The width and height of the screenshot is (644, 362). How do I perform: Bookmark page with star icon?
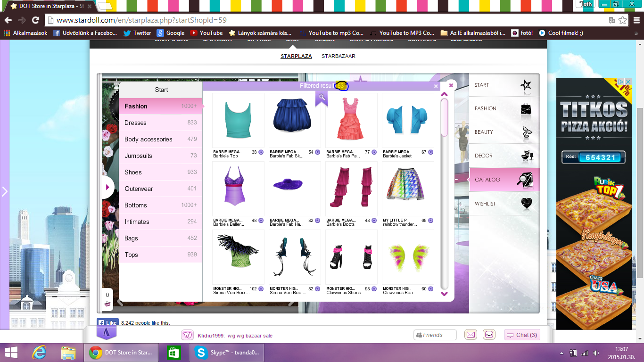point(623,20)
